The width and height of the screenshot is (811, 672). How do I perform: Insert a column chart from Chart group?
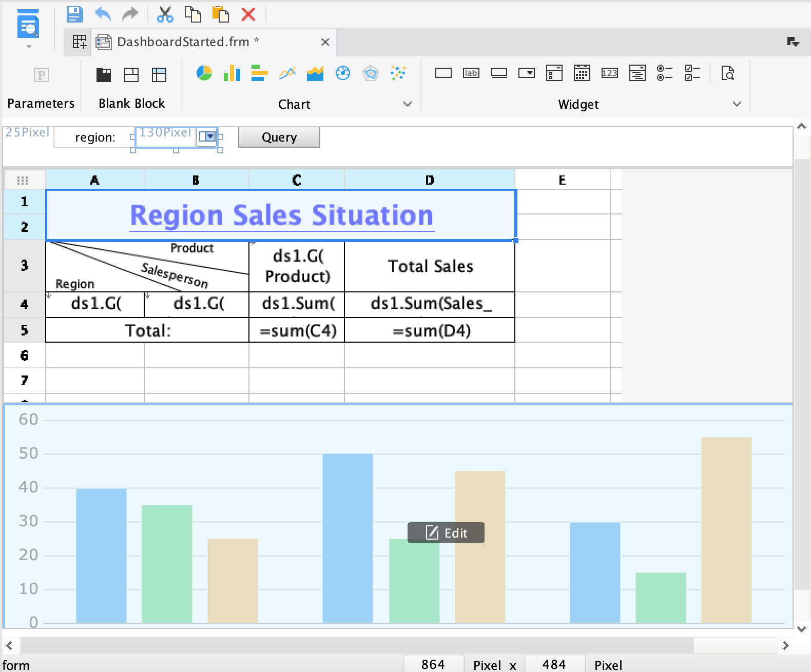[232, 73]
